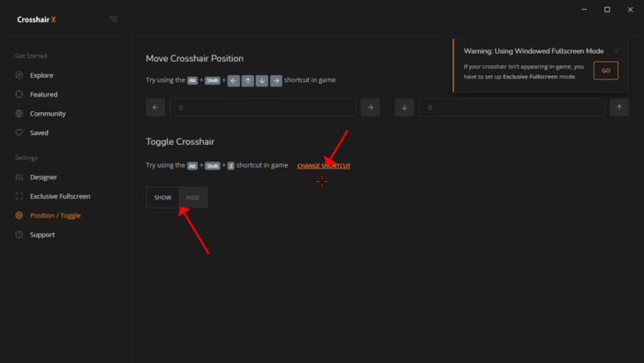Go to the Featured section
644x363 pixels.
[x=43, y=95]
